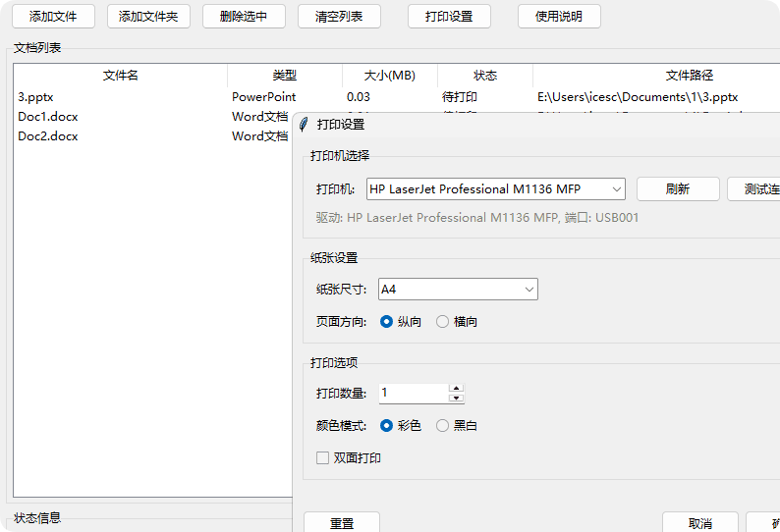Decrease 打印数量 with the down arrow
Image resolution: width=780 pixels, height=532 pixels.
pyautogui.click(x=456, y=398)
